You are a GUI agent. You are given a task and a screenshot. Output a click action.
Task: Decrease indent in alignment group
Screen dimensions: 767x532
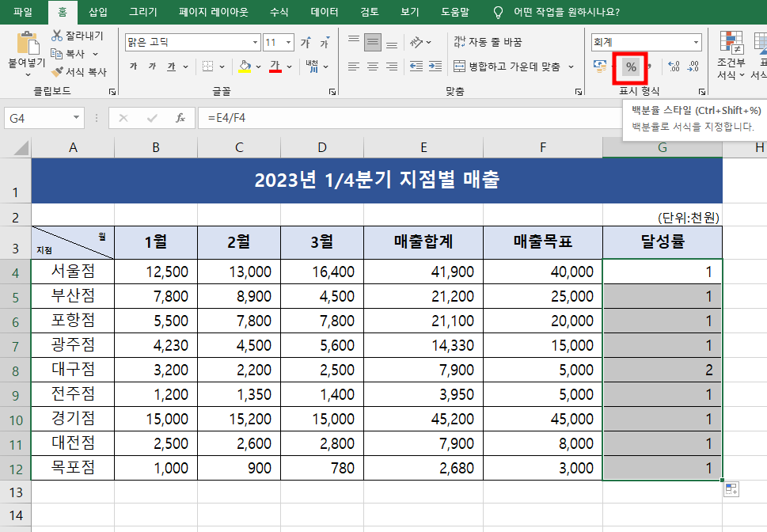pyautogui.click(x=416, y=66)
